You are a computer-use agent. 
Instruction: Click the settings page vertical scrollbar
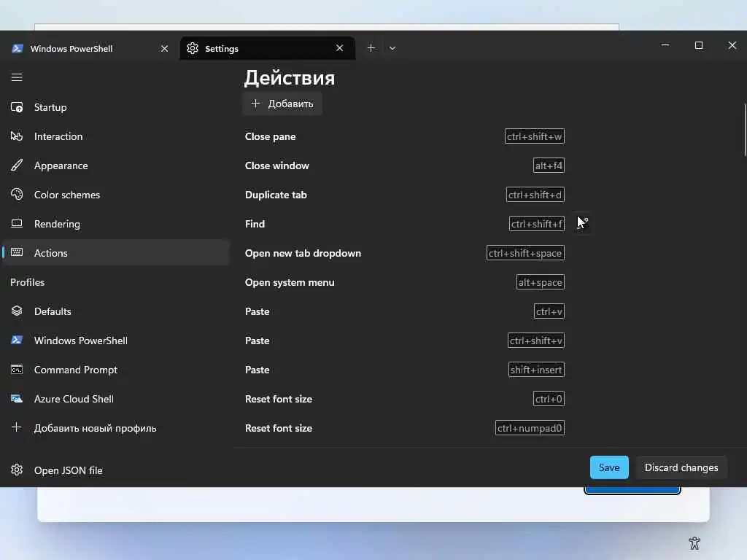745,129
